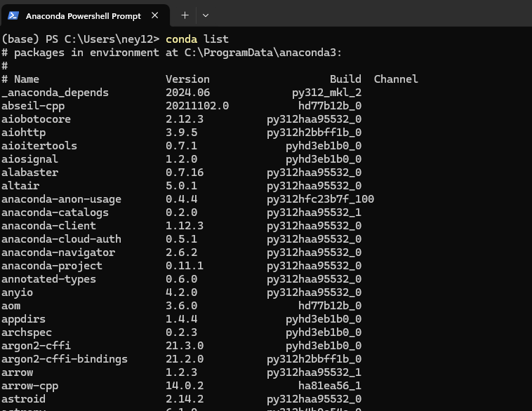
Task: Click the package name 'aiosignal'
Action: (x=30, y=159)
